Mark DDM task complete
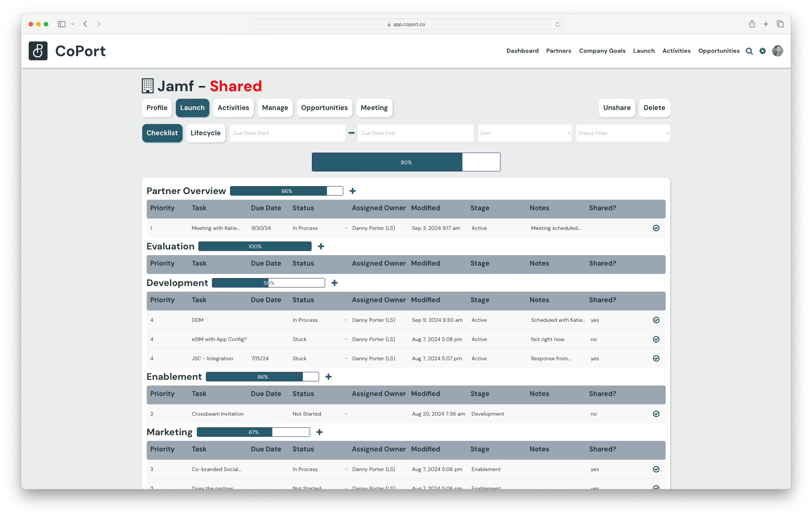The width and height of the screenshot is (812, 517). 656,320
